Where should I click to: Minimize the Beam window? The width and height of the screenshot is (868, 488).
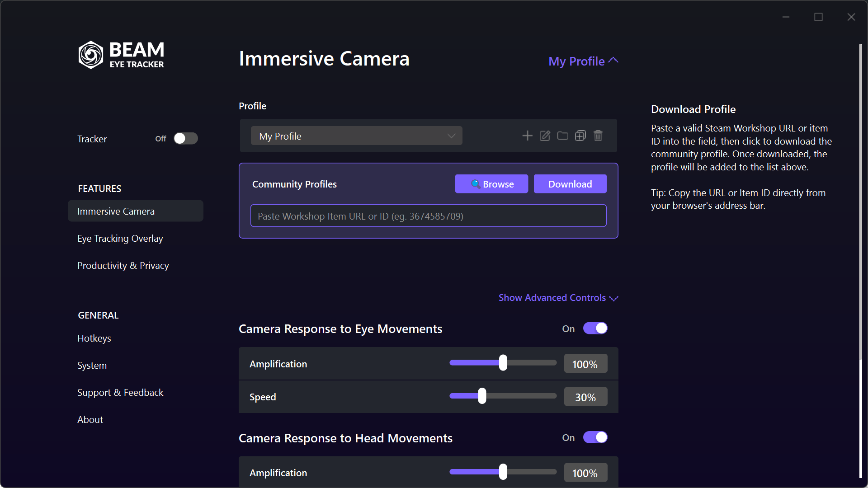pos(786,17)
